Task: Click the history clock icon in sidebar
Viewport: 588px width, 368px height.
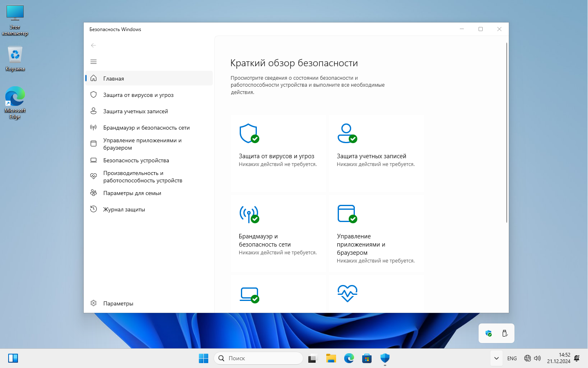Action: pyautogui.click(x=94, y=209)
